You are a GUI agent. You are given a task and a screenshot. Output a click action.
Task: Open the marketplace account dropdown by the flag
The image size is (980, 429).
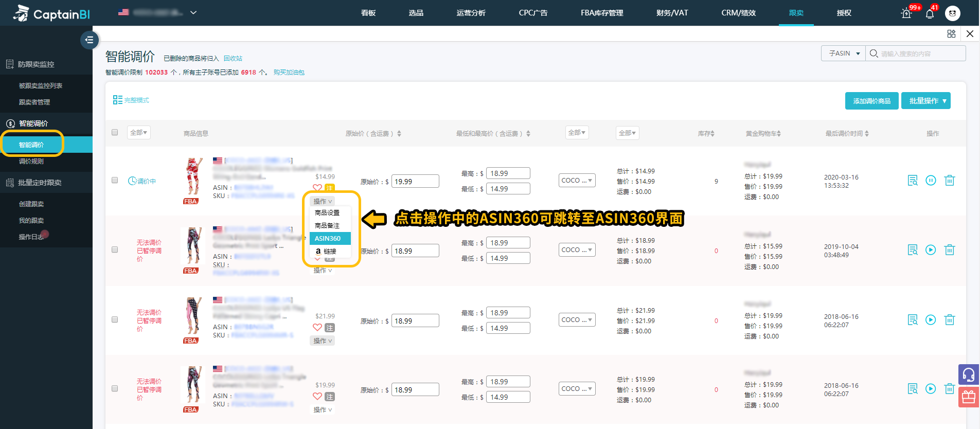(x=193, y=13)
